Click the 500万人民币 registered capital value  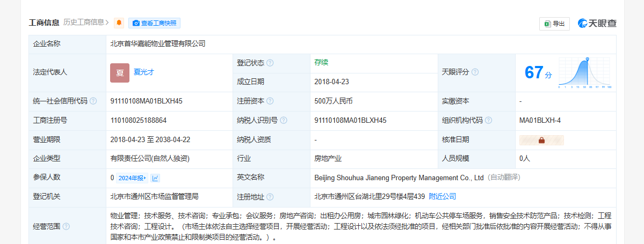click(x=334, y=101)
